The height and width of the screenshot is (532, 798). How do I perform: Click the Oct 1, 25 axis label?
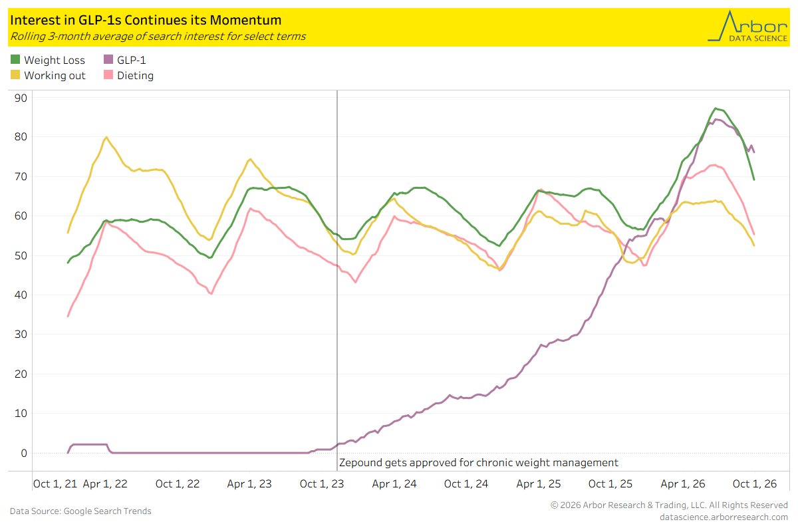click(611, 484)
